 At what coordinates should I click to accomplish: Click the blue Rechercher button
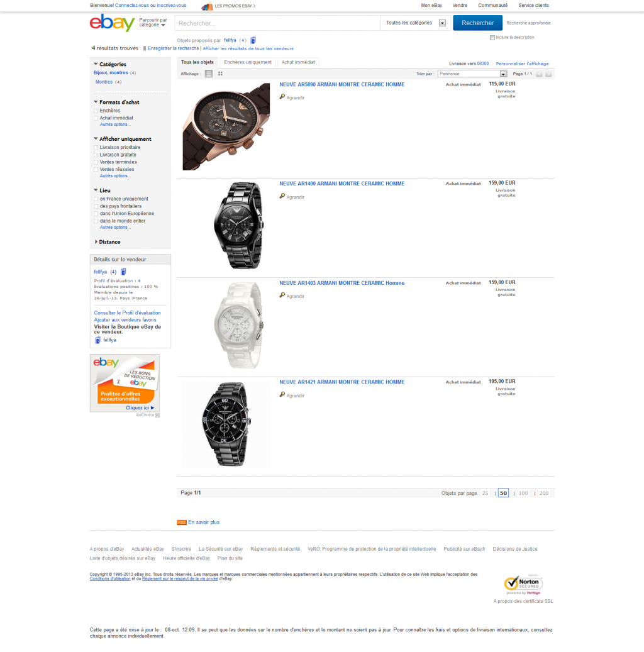coord(477,23)
